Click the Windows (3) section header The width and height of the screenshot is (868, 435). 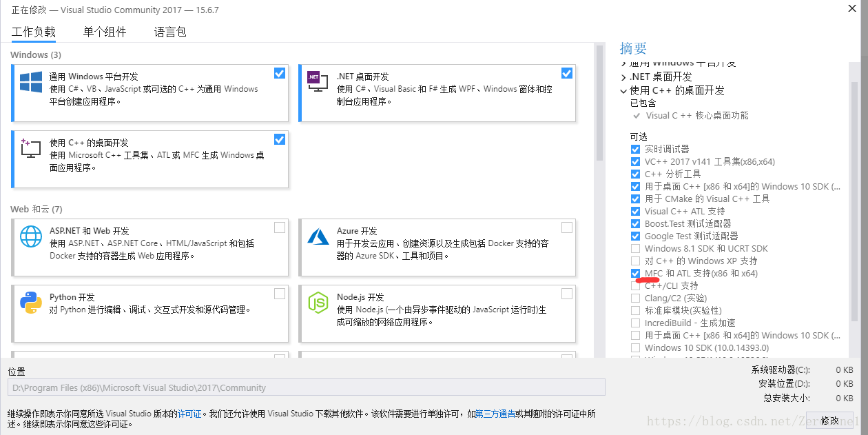(36, 54)
